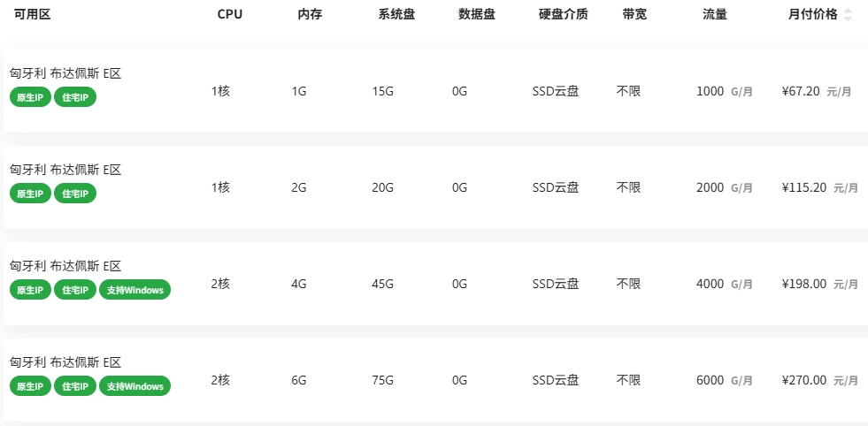
Task: Click 支持Windows tag in the ¥198.00 row
Action: pyautogui.click(x=134, y=290)
